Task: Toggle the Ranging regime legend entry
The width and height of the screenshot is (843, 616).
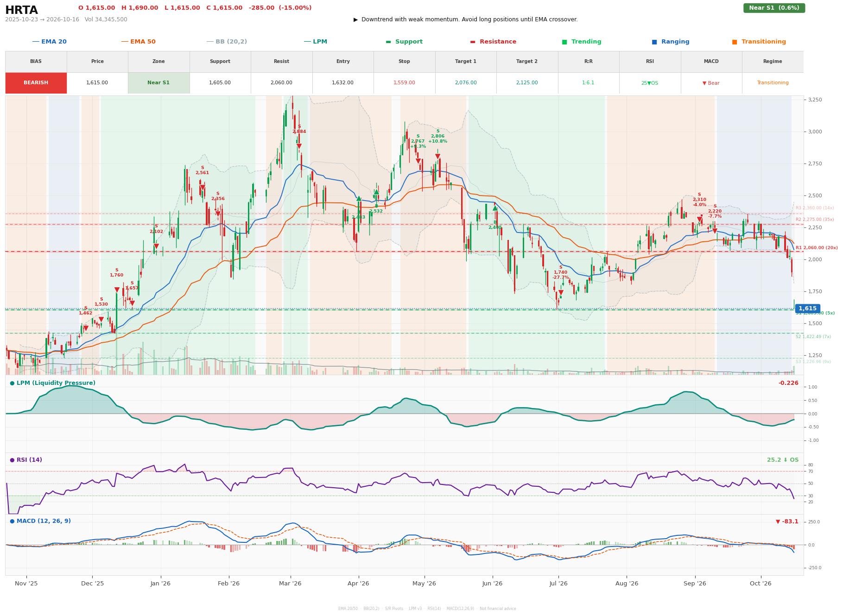Action: pos(671,42)
